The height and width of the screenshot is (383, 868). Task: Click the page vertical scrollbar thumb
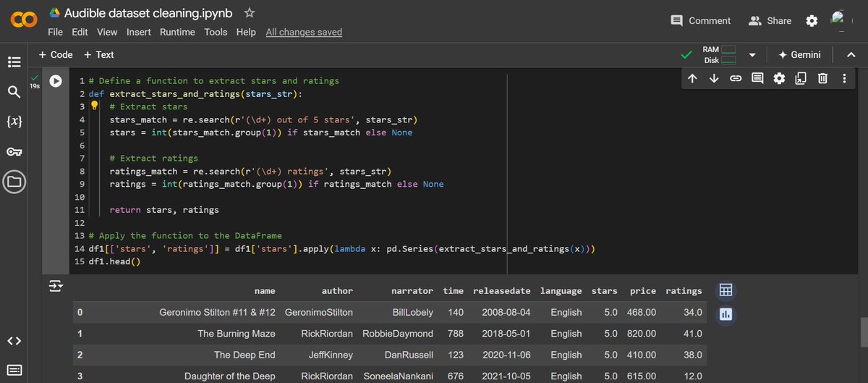864,332
